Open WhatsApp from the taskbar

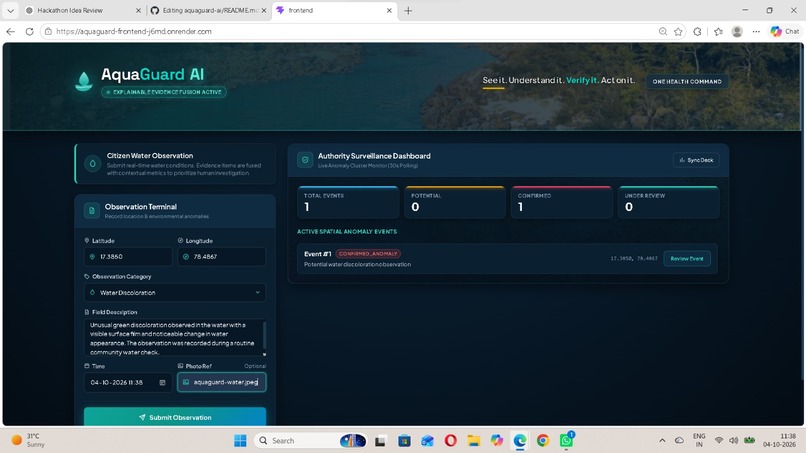566,440
